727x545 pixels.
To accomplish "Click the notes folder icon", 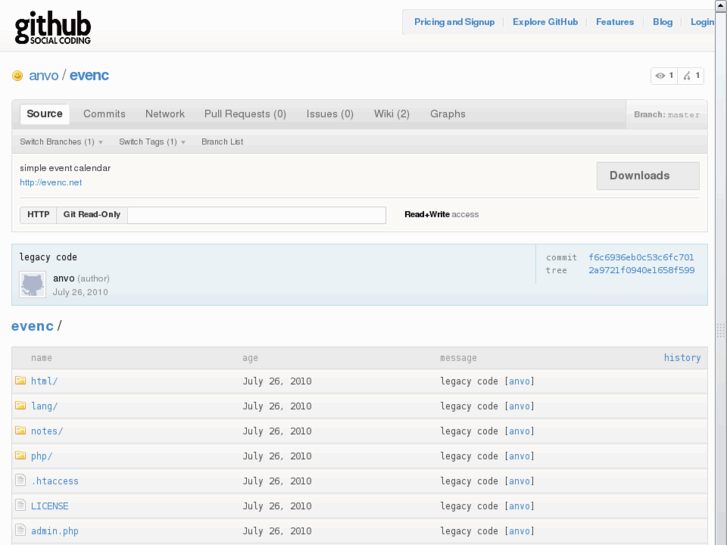I will pyautogui.click(x=20, y=430).
